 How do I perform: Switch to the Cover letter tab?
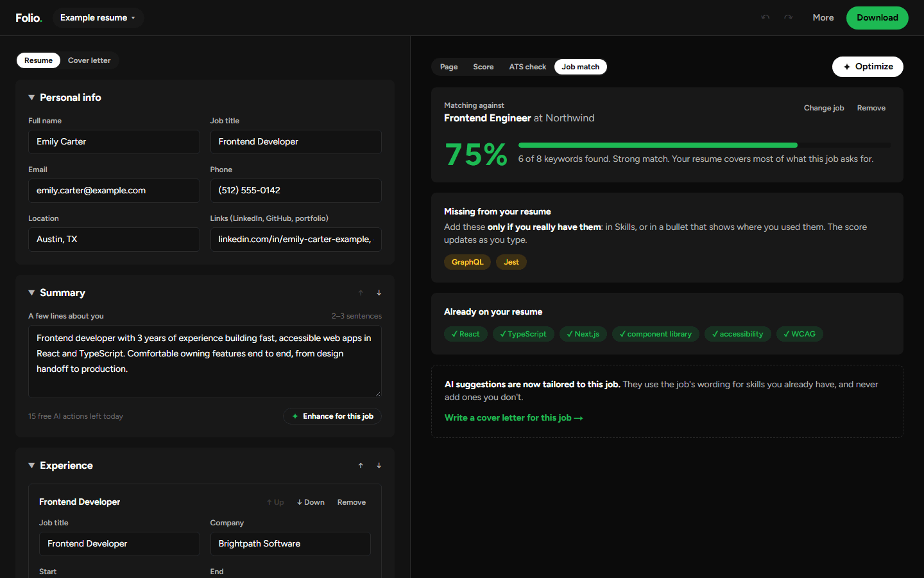(89, 60)
